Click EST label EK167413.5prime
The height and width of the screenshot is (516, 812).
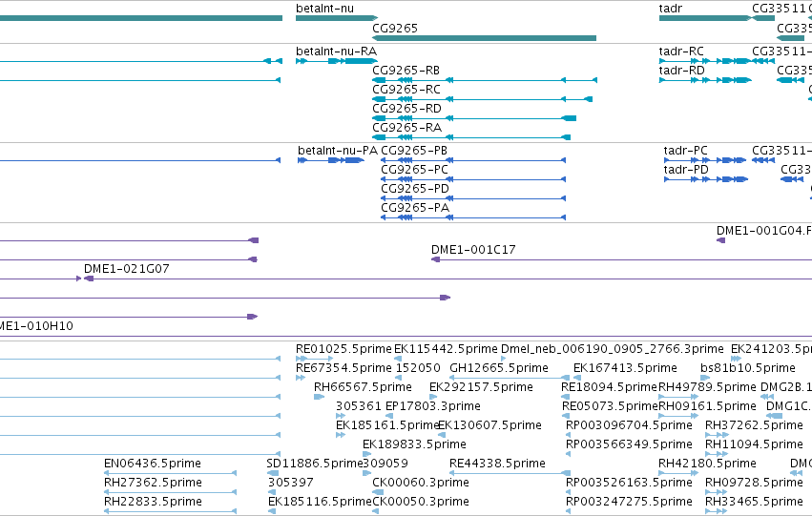coord(625,368)
